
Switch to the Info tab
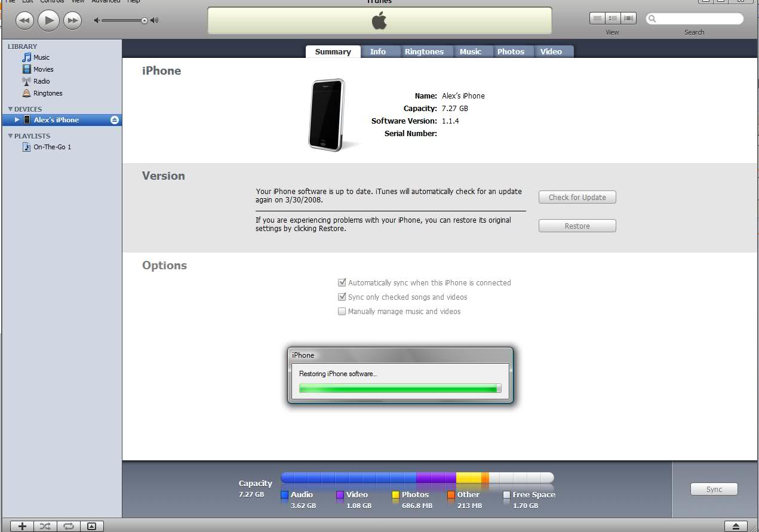(x=377, y=51)
